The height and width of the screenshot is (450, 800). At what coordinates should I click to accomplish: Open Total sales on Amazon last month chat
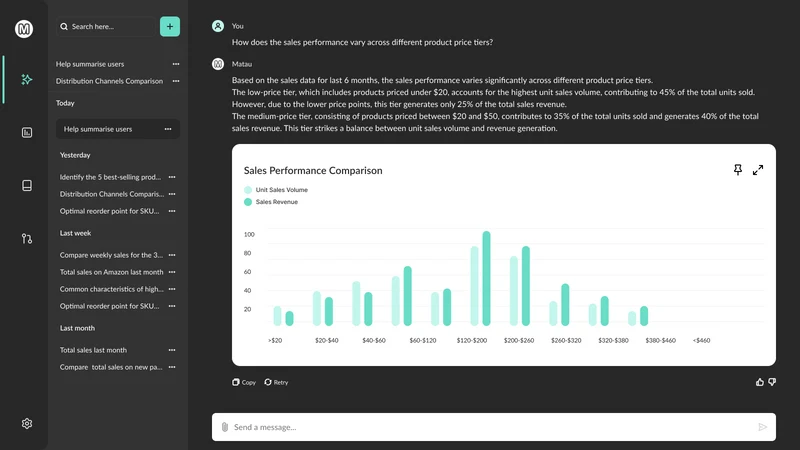(111, 272)
